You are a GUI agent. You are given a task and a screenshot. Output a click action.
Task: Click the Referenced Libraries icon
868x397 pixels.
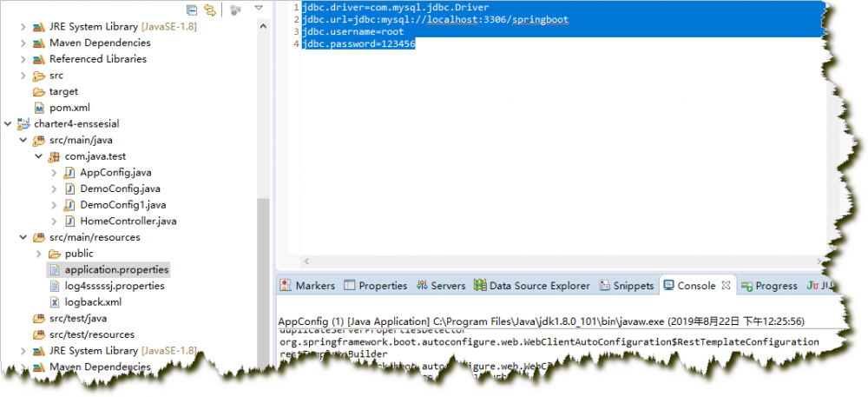[x=39, y=59]
